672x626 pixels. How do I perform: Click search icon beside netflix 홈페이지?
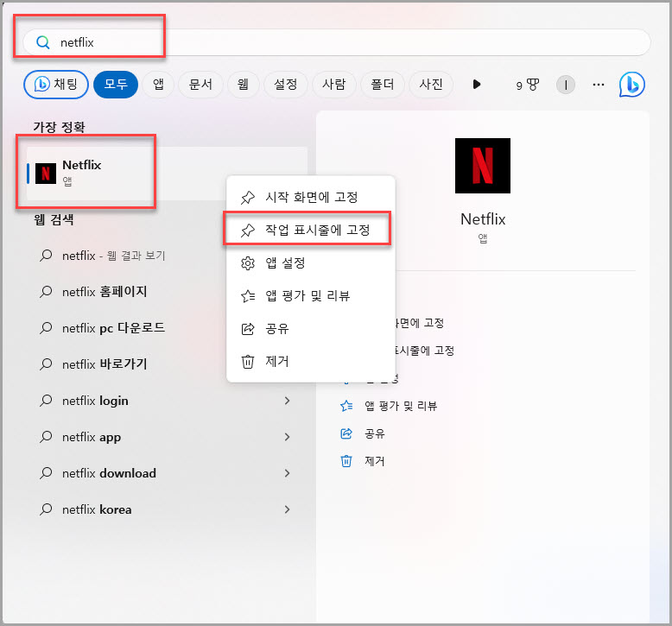pyautogui.click(x=46, y=292)
